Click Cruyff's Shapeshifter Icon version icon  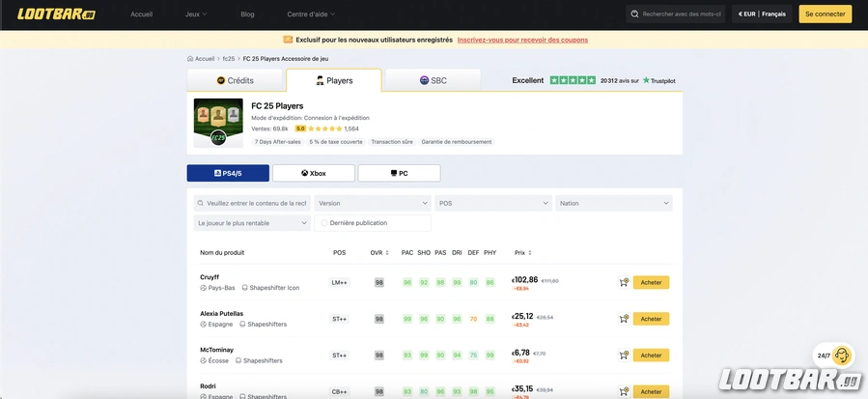(244, 288)
